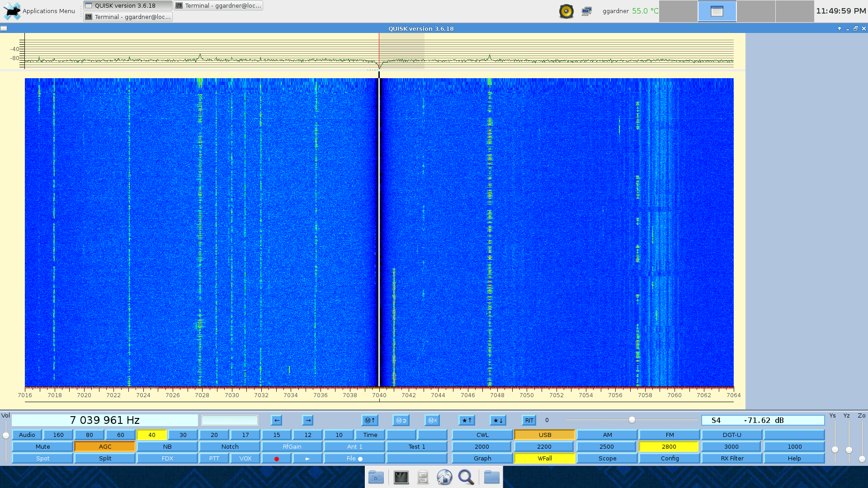The width and height of the screenshot is (868, 488).
Task: Open the volume speaker tray icon
Action: tap(566, 11)
